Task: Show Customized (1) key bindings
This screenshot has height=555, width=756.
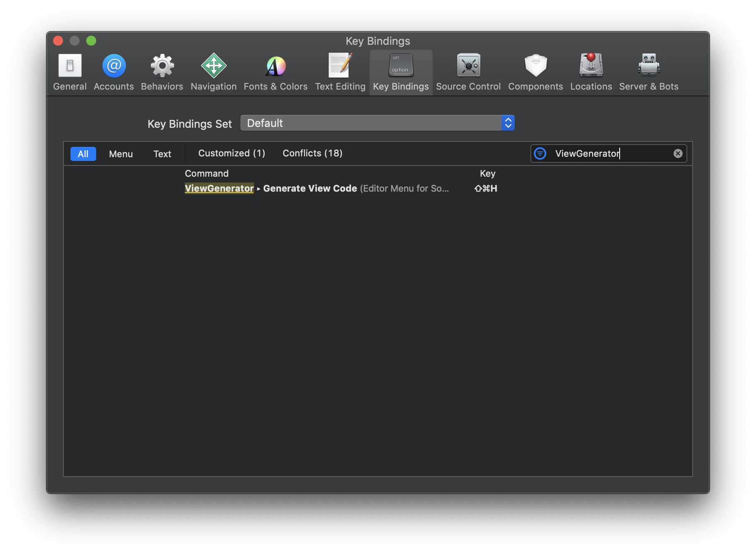Action: coord(232,153)
